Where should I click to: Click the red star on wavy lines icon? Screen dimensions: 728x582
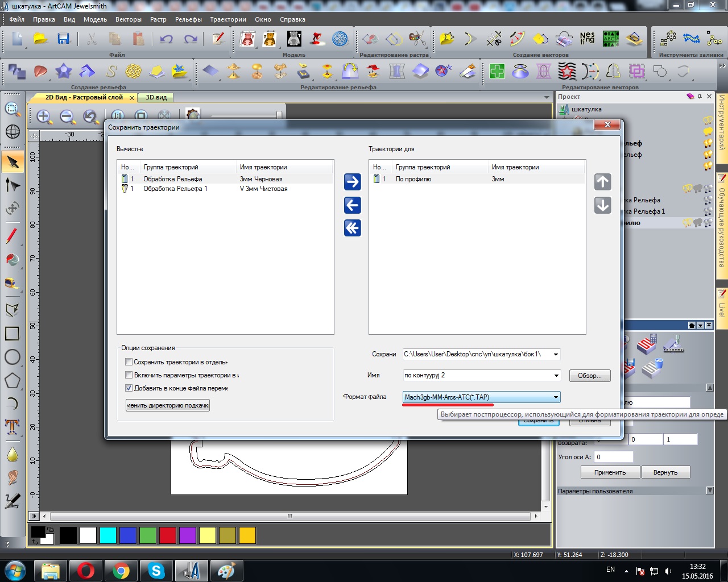pos(567,71)
